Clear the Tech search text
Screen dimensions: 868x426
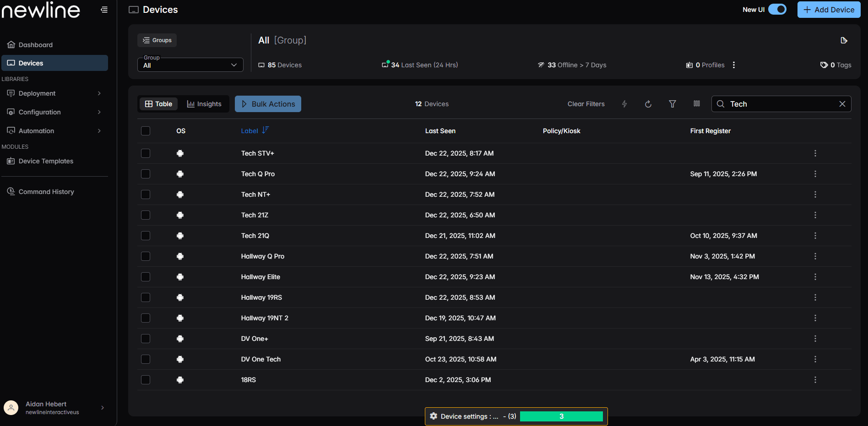click(842, 104)
